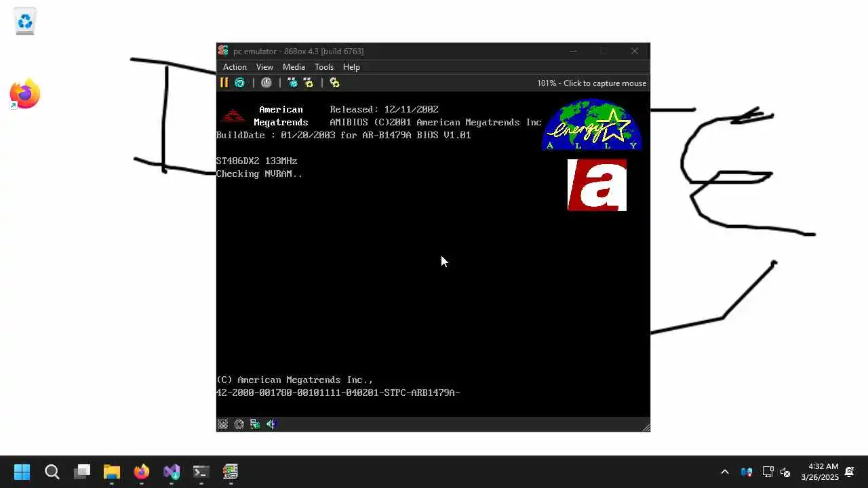The height and width of the screenshot is (488, 868).
Task: Select the Recycle Bin desktop icon
Action: [x=25, y=21]
